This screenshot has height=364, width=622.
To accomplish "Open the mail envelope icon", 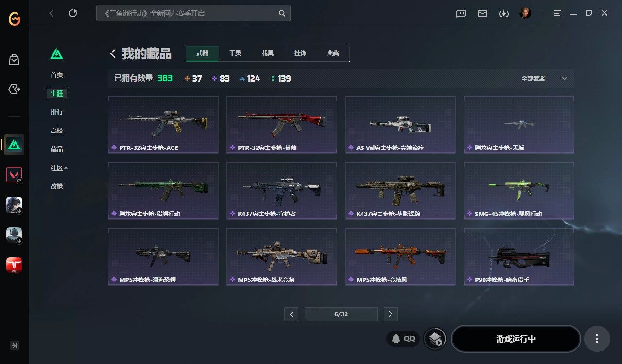I will (x=482, y=14).
